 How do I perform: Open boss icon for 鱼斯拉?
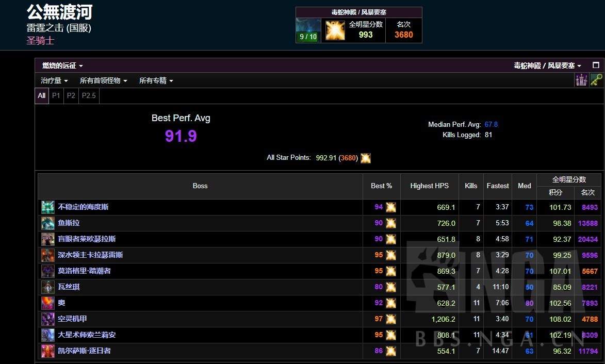[48, 223]
